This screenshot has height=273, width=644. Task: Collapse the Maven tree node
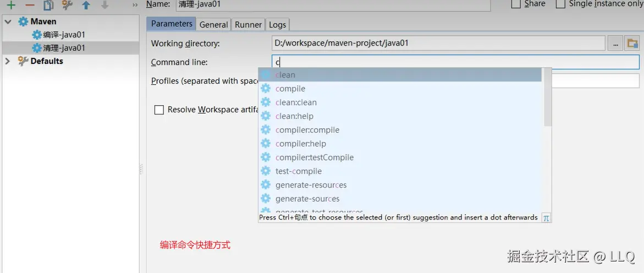click(x=8, y=22)
